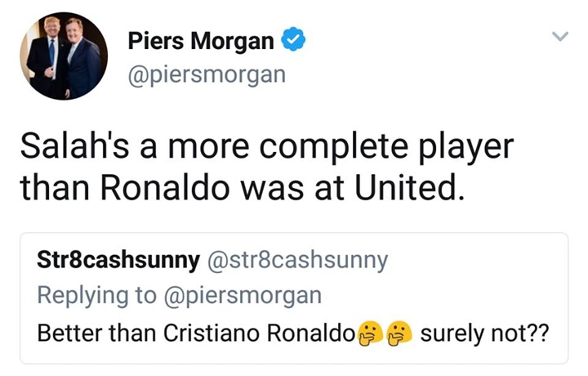Click the word 'United.' in the tweet
This screenshot has width=588, height=376.
[x=409, y=188]
